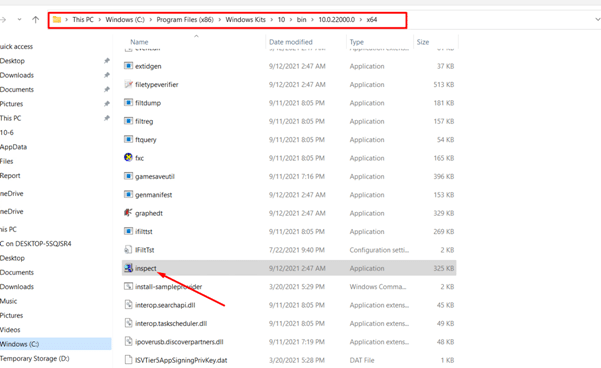This screenshot has width=601, height=368.
Task: Open AppData in quick access list
Action: pos(13,147)
